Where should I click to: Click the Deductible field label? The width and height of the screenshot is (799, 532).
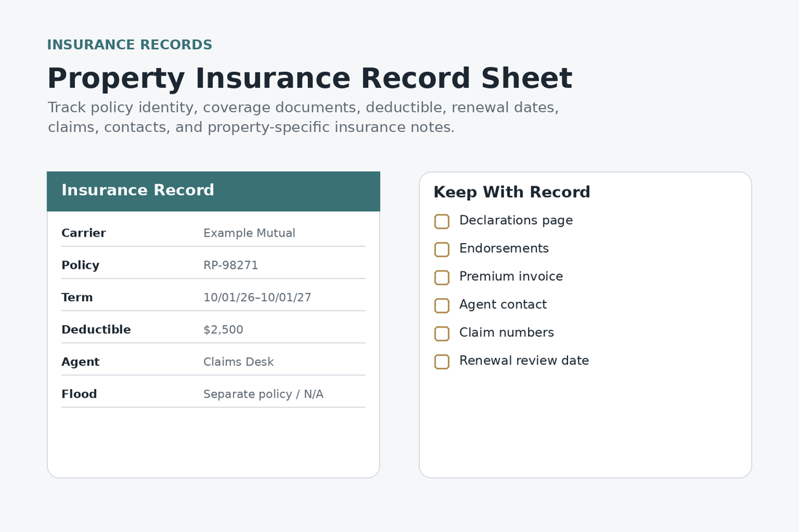tap(96, 330)
